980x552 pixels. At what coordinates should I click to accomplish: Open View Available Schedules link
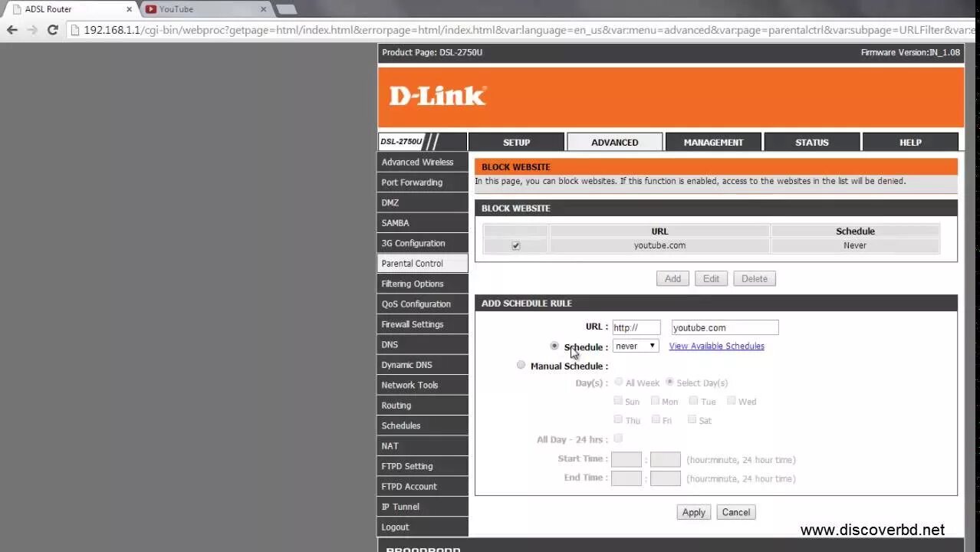click(716, 346)
